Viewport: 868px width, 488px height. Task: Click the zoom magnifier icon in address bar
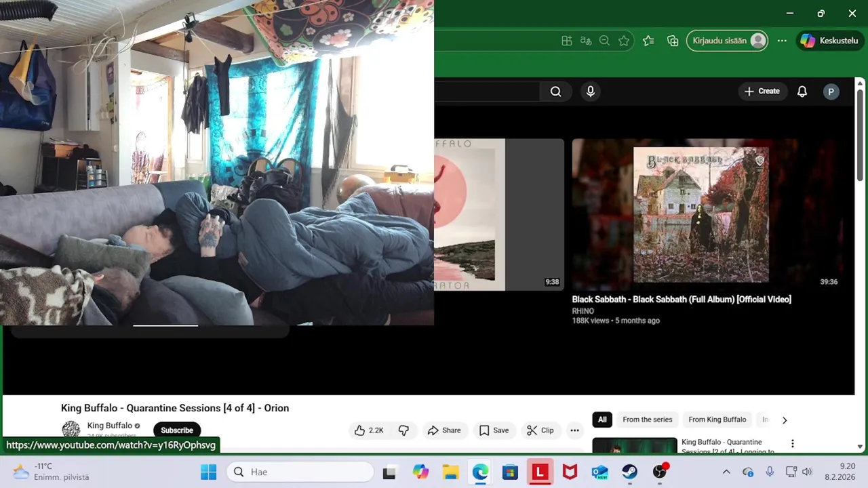click(605, 41)
